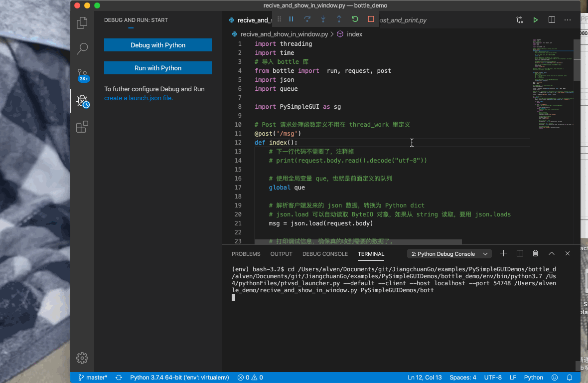Select language mode Python in status bar

[x=533, y=378]
